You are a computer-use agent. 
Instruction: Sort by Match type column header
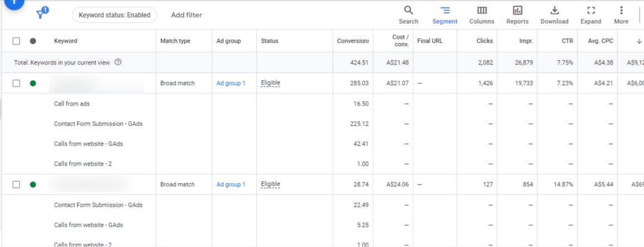click(x=175, y=41)
